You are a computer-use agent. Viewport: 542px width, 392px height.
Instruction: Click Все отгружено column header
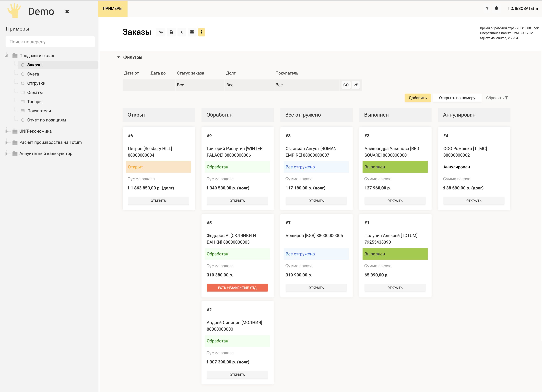tap(316, 115)
